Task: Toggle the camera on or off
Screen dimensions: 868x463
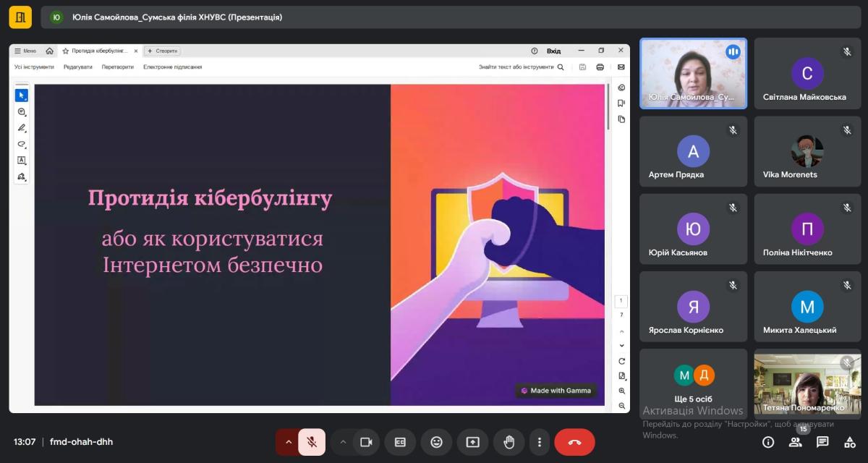Action: coord(366,442)
